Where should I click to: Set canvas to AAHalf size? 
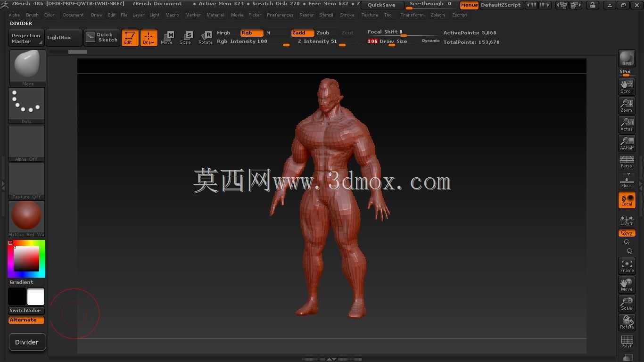coord(627,143)
